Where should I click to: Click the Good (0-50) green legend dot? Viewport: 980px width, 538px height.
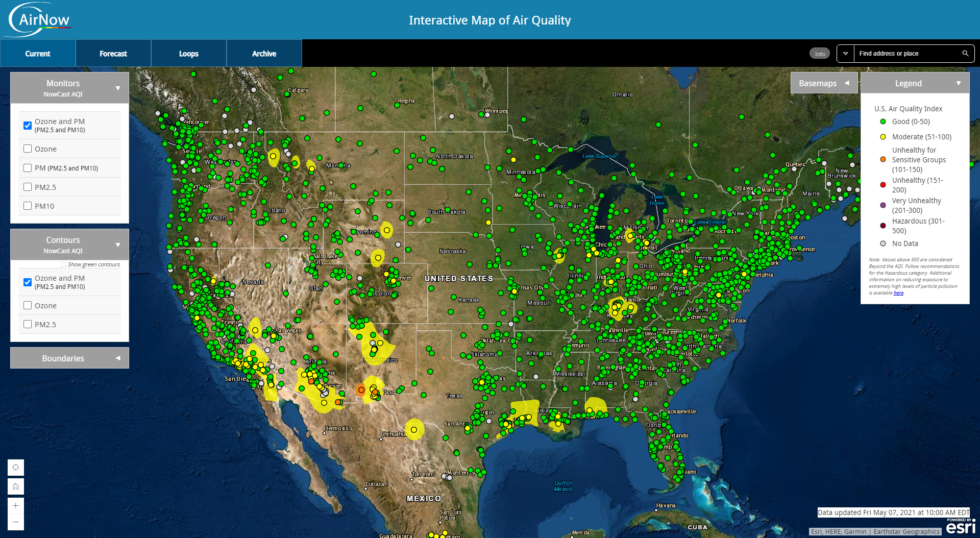883,121
